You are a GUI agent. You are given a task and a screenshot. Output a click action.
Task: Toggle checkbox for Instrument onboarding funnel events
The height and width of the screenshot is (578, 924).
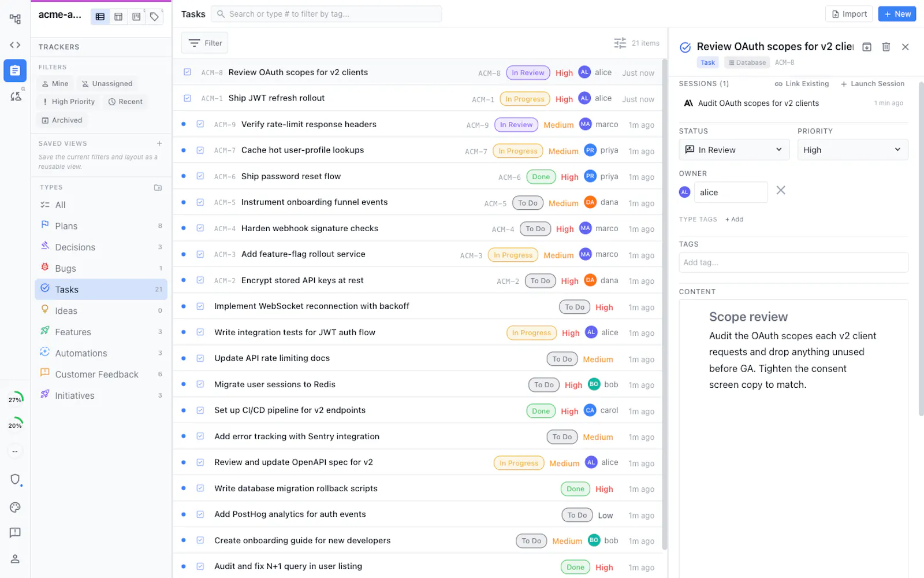[200, 202]
